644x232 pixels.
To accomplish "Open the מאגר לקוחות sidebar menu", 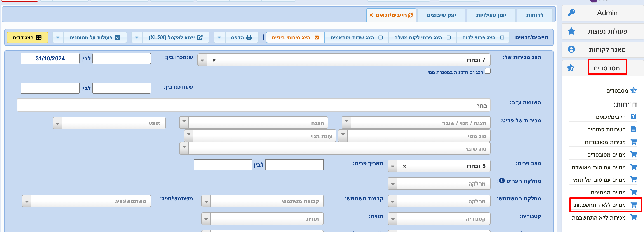I will pos(603,49).
